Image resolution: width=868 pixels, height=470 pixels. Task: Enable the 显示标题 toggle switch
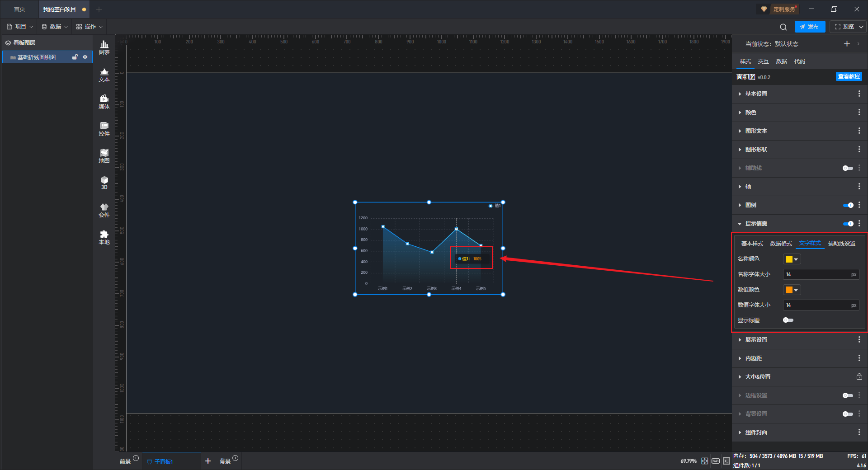click(x=788, y=320)
